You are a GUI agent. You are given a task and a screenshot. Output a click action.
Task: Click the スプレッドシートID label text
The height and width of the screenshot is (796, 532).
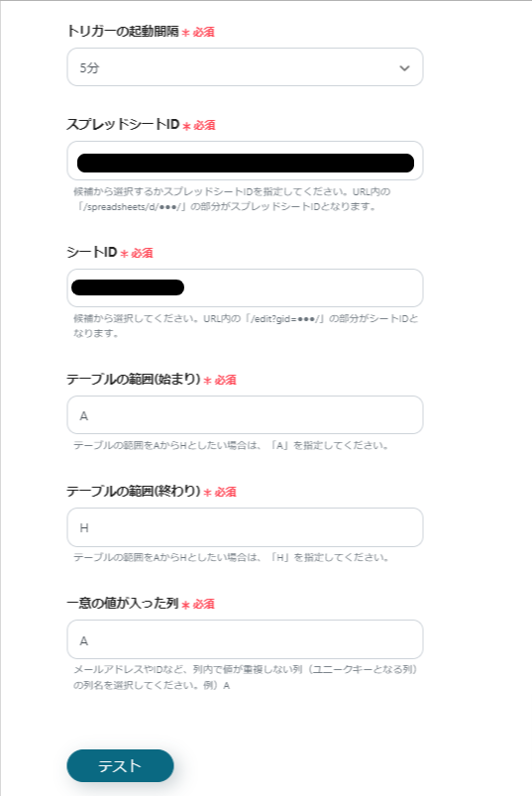[123, 124]
